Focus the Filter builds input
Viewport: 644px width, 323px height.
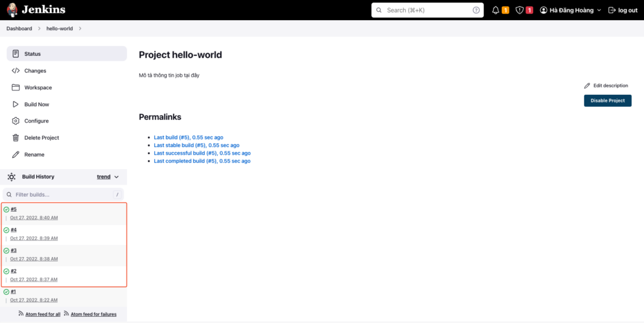(64, 195)
